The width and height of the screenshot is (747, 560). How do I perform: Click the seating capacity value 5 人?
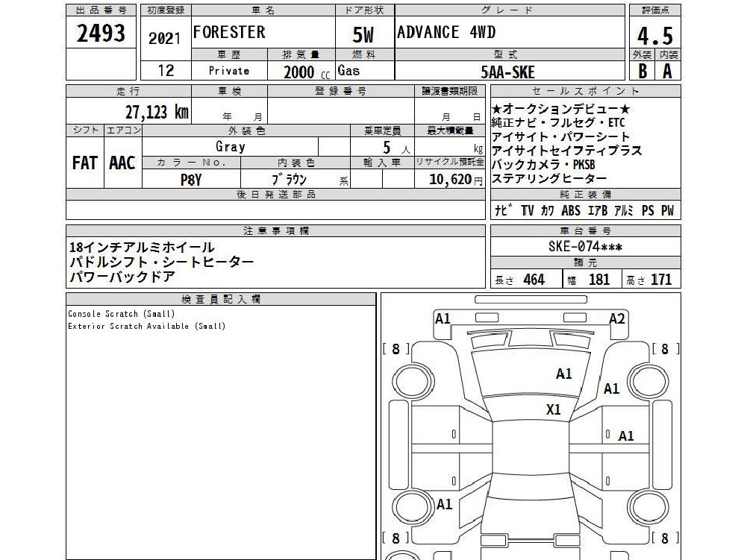[x=396, y=148]
